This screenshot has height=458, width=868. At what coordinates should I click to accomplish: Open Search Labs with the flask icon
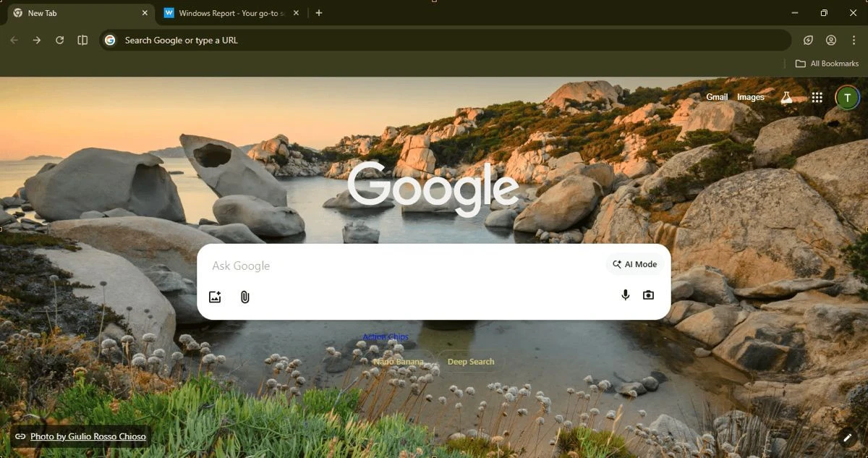[x=787, y=96]
